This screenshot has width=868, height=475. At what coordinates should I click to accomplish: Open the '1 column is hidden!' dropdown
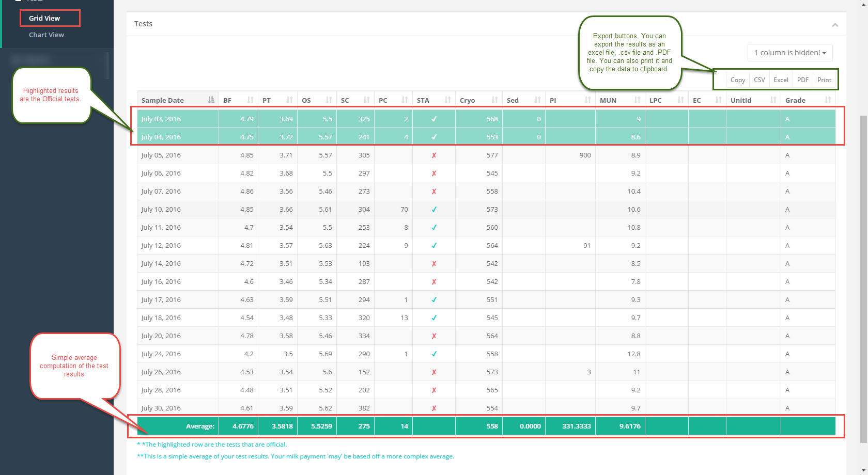[790, 53]
